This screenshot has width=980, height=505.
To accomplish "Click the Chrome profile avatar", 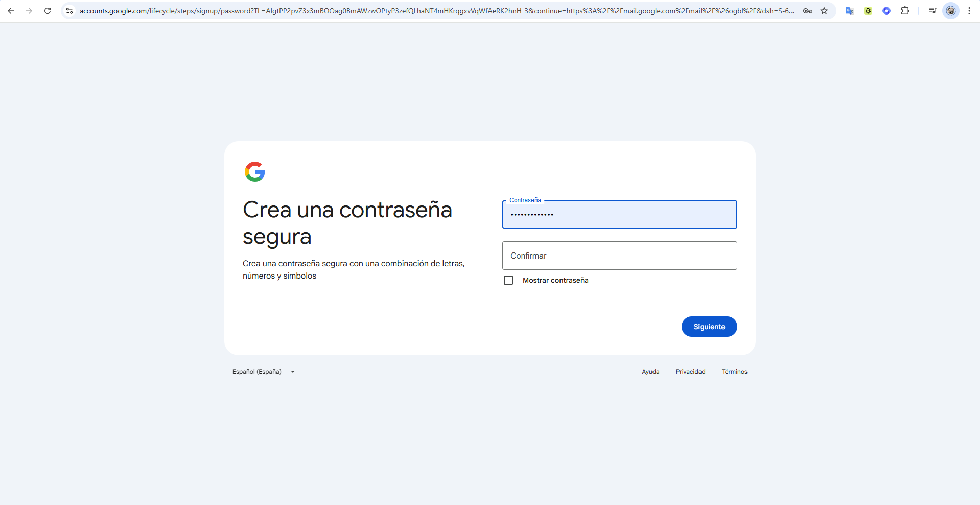I will 951,11.
